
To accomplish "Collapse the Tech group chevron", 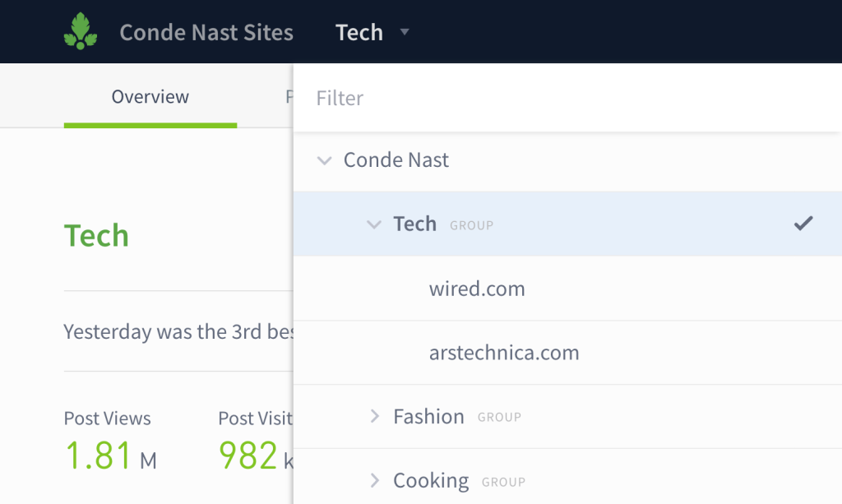I will coord(374,224).
